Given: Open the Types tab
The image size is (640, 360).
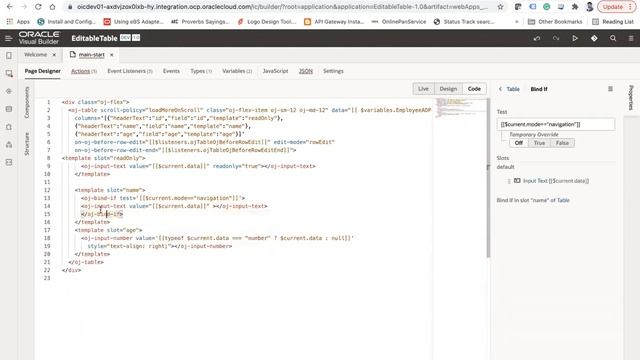Looking at the screenshot, I should click(201, 71).
